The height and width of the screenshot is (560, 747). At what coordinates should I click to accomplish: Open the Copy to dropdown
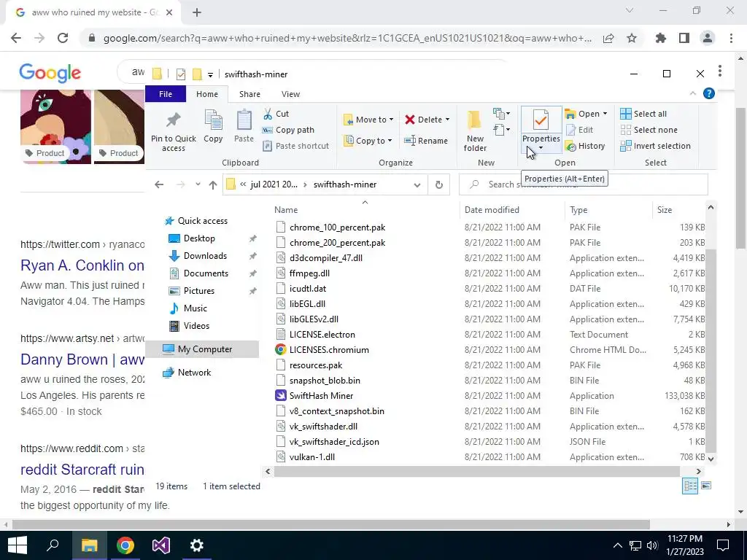[368, 141]
